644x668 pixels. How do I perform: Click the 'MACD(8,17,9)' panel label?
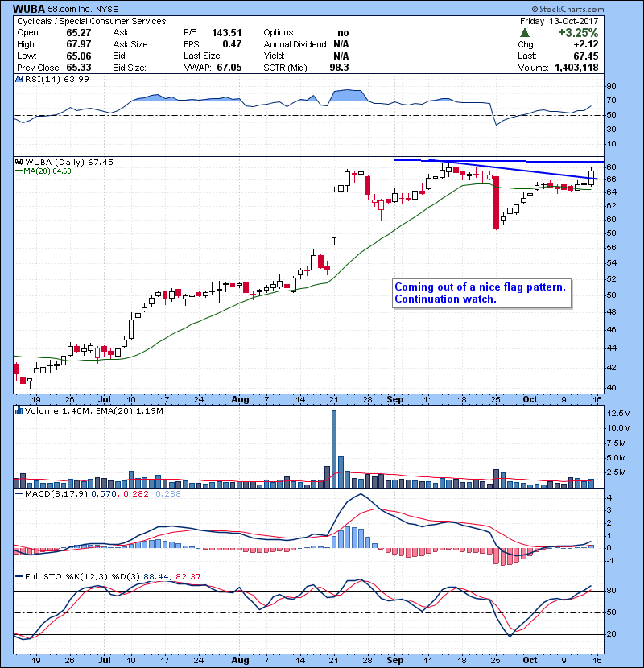pyautogui.click(x=56, y=494)
